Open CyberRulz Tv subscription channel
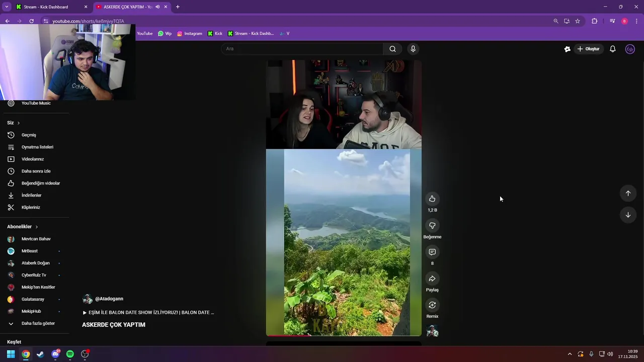The image size is (644, 362). tap(34, 275)
